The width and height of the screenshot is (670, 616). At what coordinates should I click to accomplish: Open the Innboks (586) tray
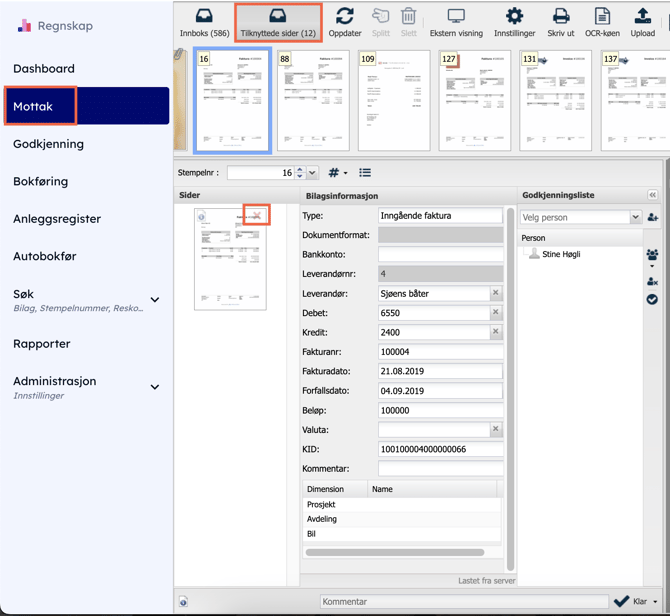point(204,22)
